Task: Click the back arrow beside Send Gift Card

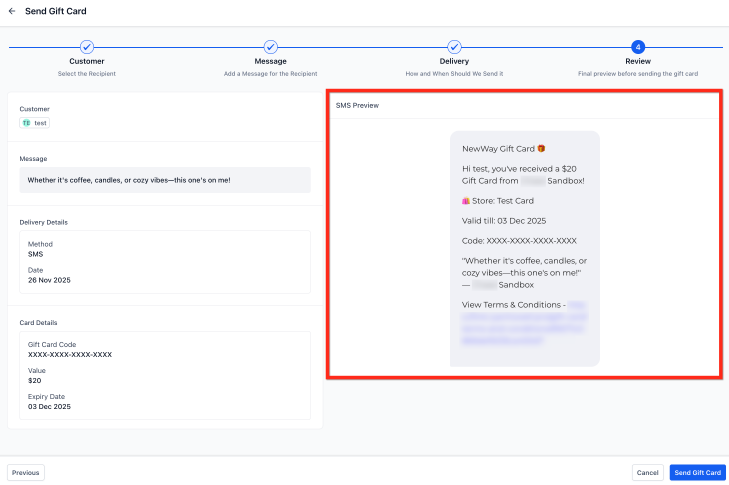Action: click(12, 11)
